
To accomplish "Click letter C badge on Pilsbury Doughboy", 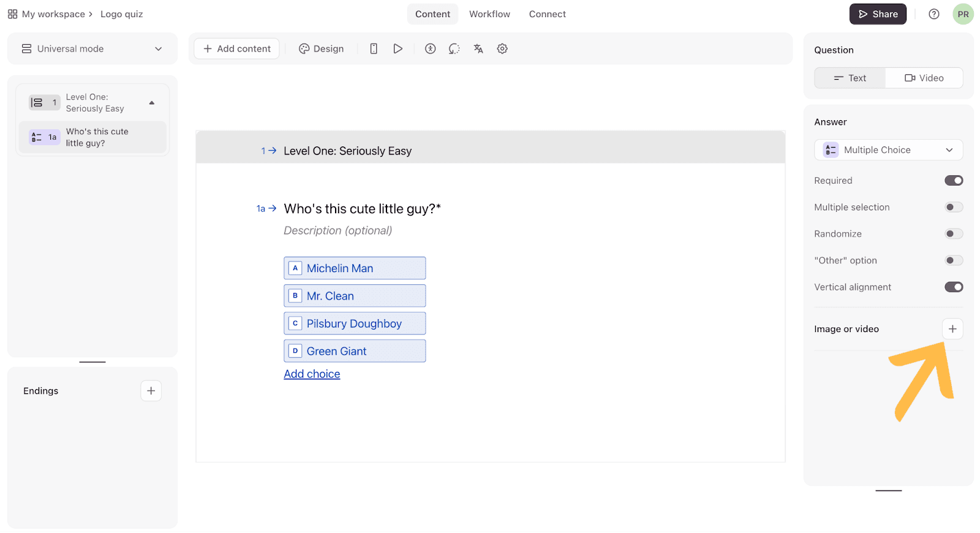I will point(295,323).
